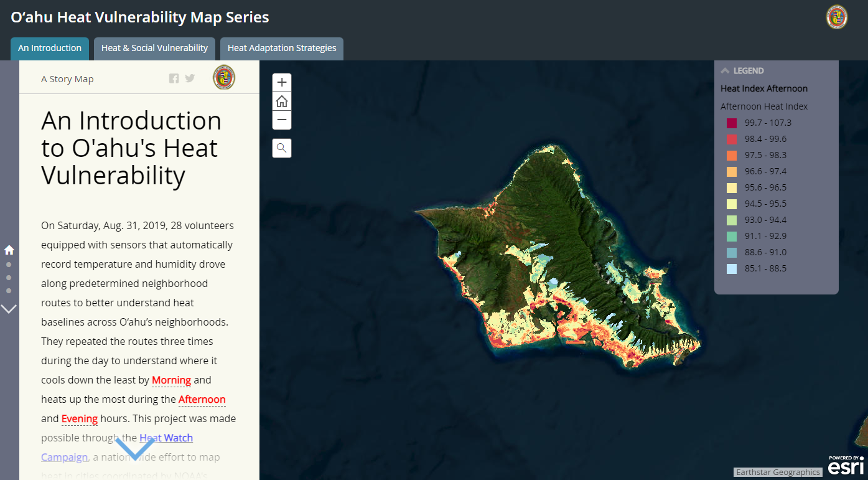Share story on Facebook
This screenshot has width=868, height=480.
[x=174, y=78]
